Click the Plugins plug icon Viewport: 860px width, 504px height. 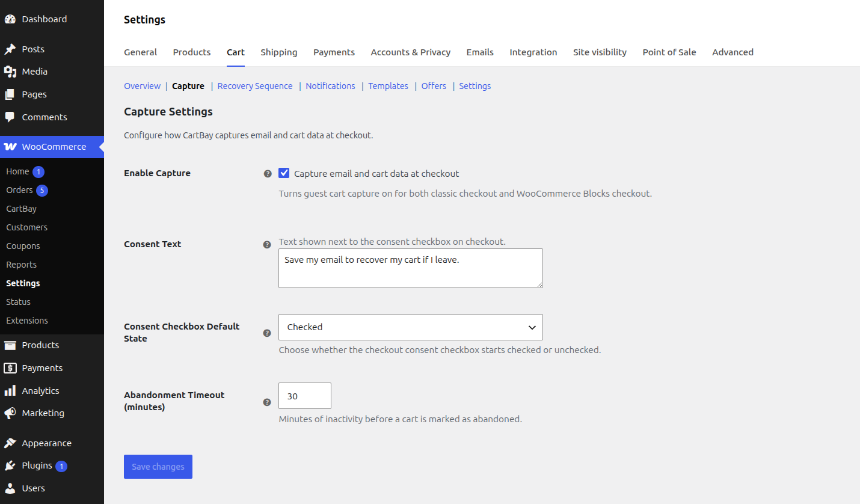click(10, 466)
